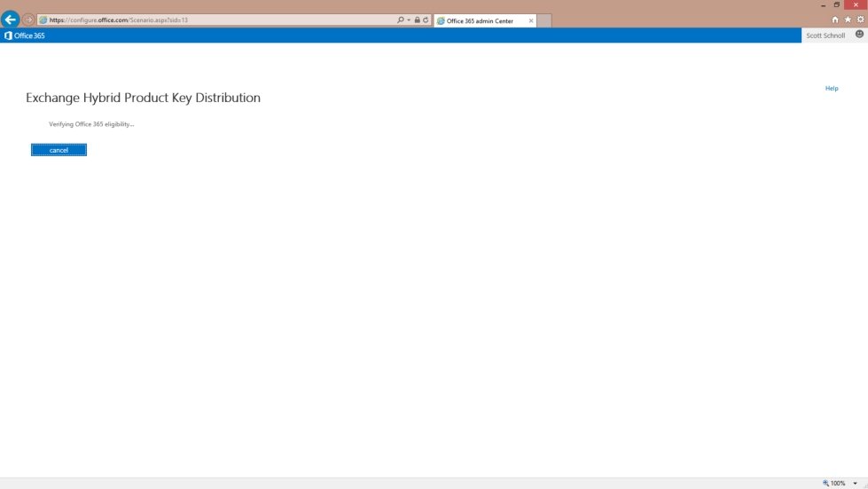This screenshot has width=868, height=489.
Task: Open Favorites with the star icon
Action: coord(848,20)
